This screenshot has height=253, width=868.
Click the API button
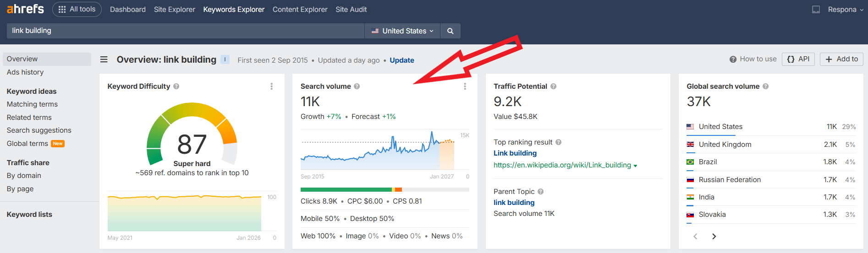coord(798,59)
